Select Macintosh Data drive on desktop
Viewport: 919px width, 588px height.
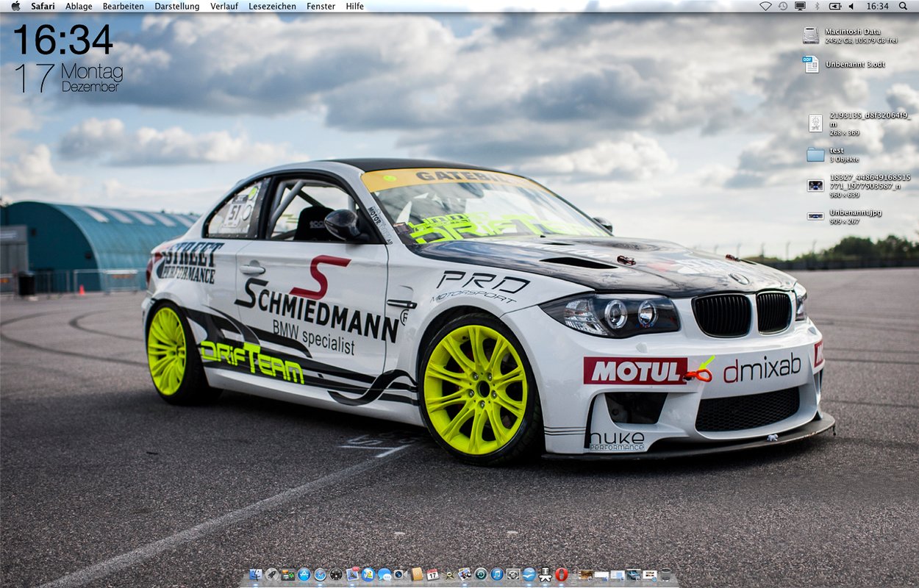point(810,35)
